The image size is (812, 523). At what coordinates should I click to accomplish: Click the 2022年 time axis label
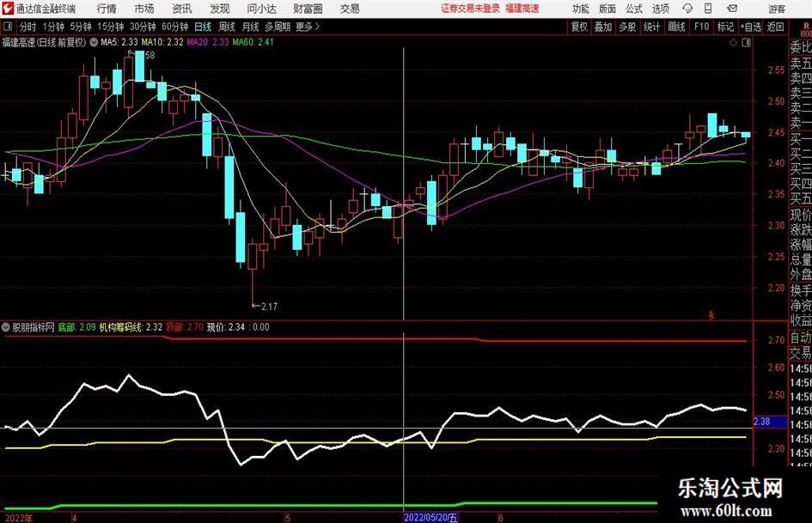[x=19, y=518]
